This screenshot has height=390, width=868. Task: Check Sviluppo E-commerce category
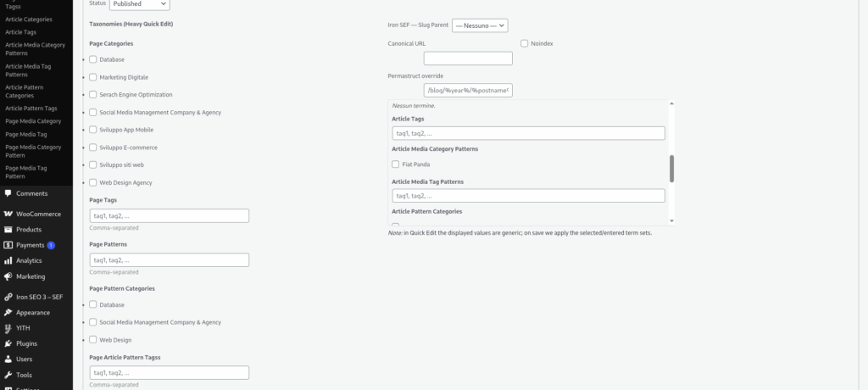[x=93, y=148]
